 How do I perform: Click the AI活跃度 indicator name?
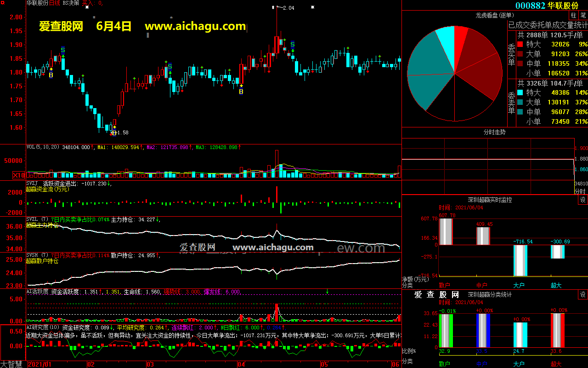point(37,292)
